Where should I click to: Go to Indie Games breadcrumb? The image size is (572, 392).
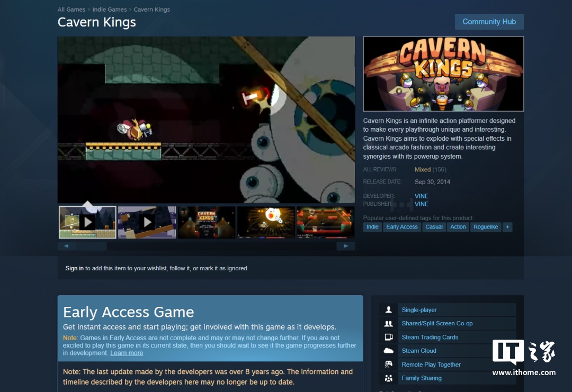110,10
